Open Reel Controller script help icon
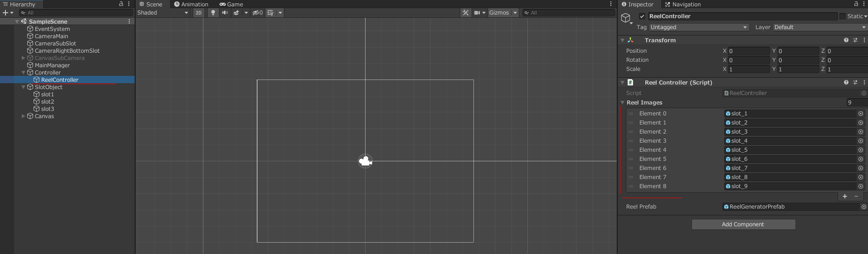Screen dimensions: 868x254 (x=846, y=82)
